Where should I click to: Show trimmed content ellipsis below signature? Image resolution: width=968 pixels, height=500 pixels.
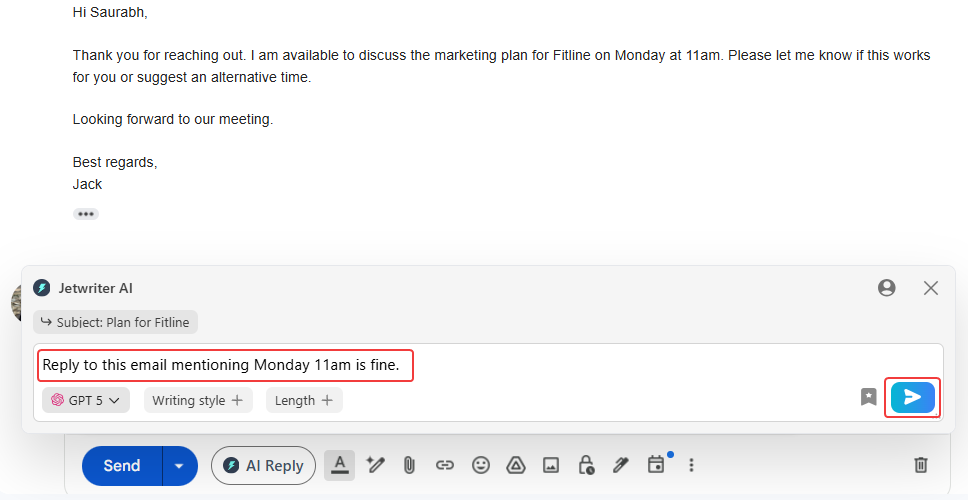(x=85, y=214)
